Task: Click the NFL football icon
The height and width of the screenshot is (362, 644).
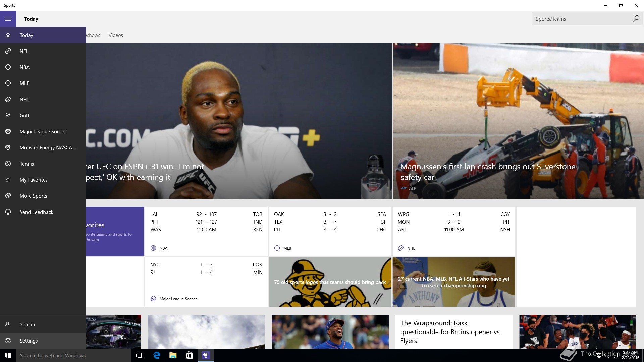Action: (8, 51)
